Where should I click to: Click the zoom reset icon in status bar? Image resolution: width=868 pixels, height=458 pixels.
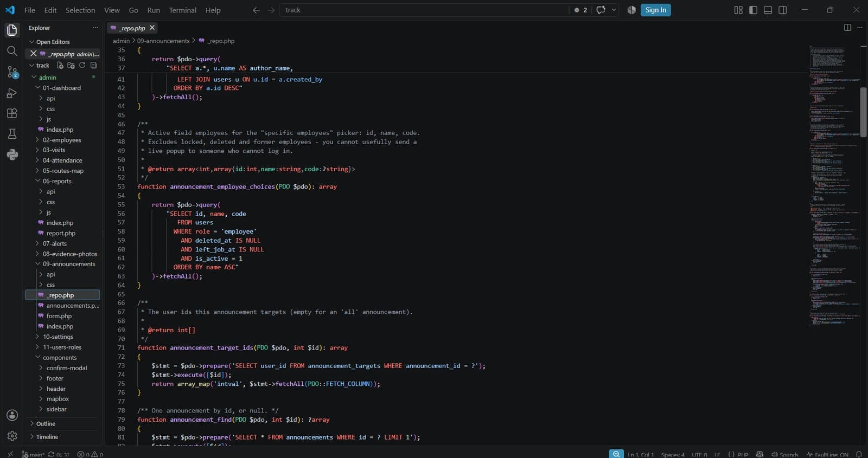pos(616,454)
